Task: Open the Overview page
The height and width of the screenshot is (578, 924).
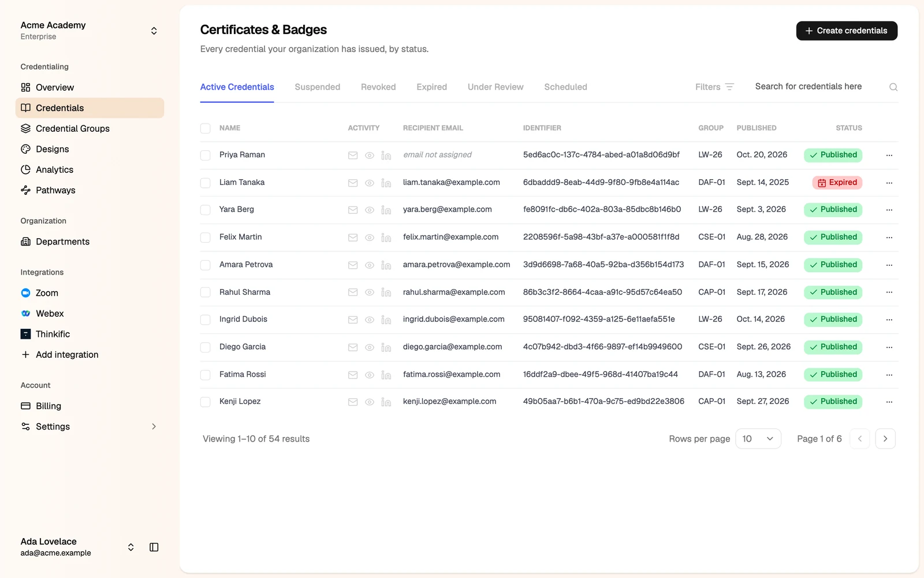Action: click(90, 87)
